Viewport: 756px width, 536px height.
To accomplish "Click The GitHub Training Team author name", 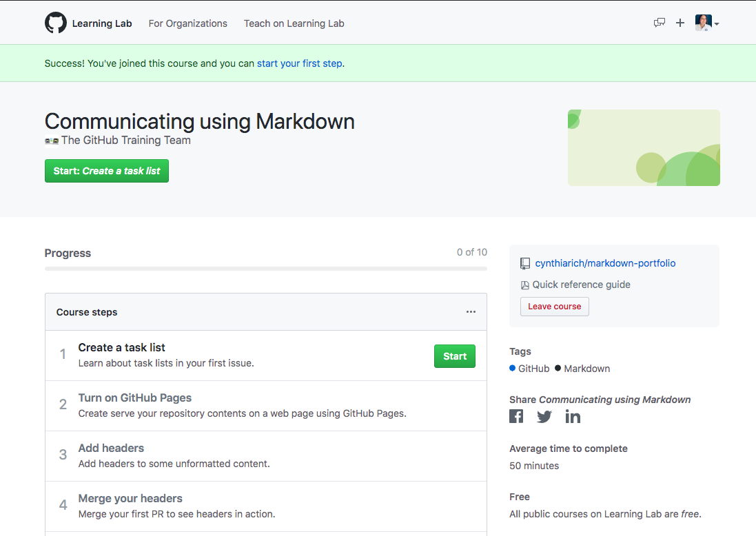I will (126, 141).
